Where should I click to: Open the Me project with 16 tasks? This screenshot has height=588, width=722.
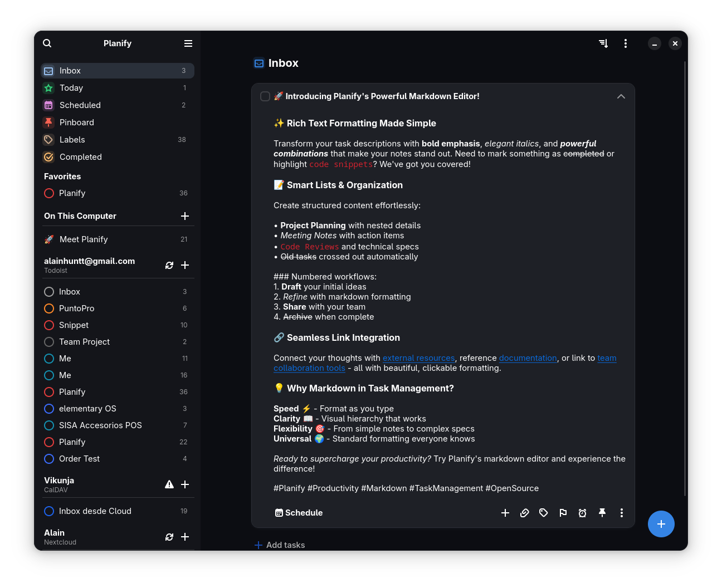[x=118, y=375]
